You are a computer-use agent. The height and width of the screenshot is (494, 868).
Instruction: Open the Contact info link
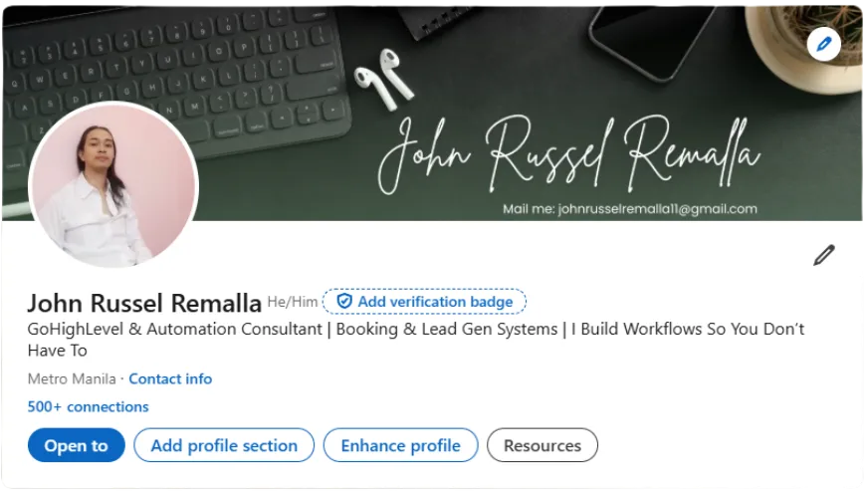[170, 378]
